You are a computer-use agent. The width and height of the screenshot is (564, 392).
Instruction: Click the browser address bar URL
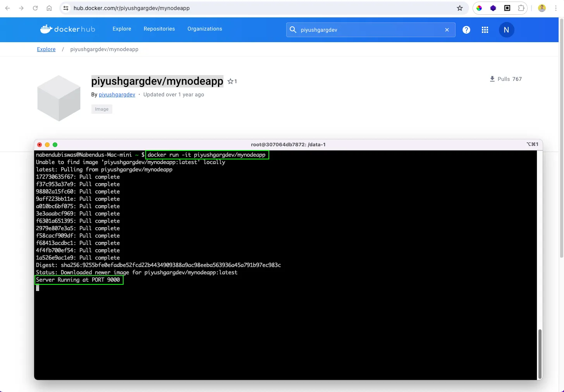click(x=132, y=8)
